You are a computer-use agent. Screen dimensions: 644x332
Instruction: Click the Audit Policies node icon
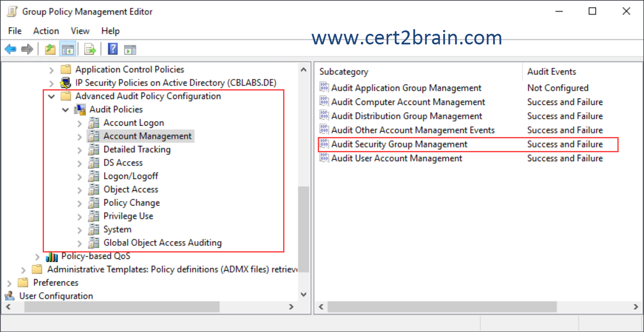(80, 110)
